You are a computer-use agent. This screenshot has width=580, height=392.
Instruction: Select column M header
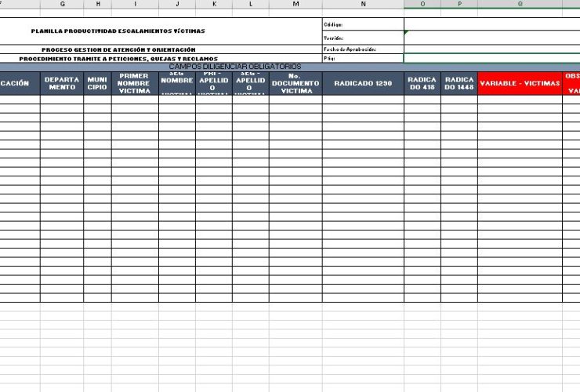(295, 4)
